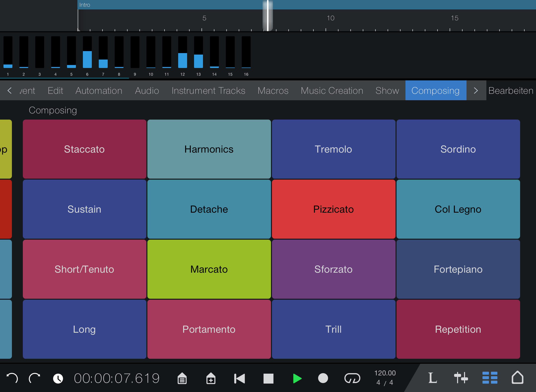Enable record mode
Viewport: 536px width, 392px height.
(323, 378)
